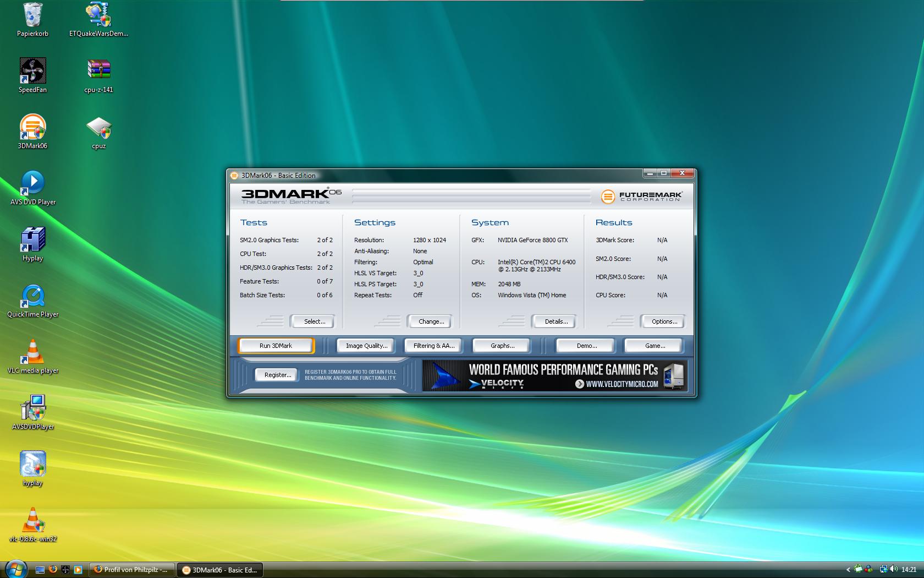The image size is (924, 578).
Task: Click the 2048 MB memory value
Action: (x=509, y=284)
